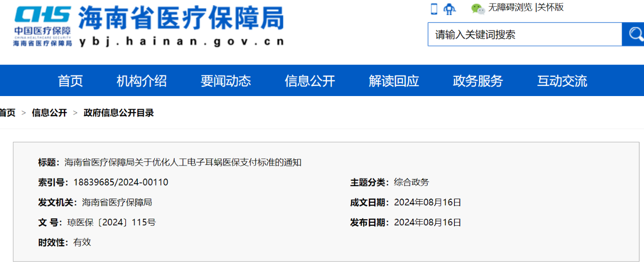Select 互动交流 in navigation bar
Screen dimensions: 644x262
[x=561, y=81]
